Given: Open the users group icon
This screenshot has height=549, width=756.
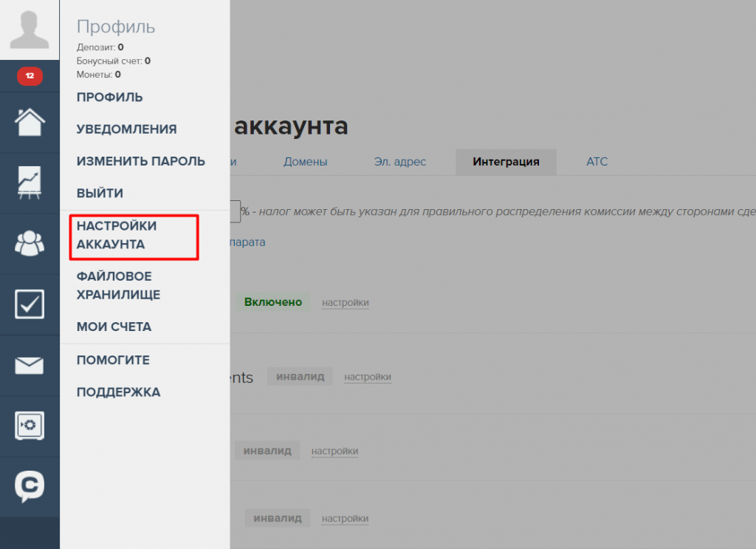Looking at the screenshot, I should point(30,243).
